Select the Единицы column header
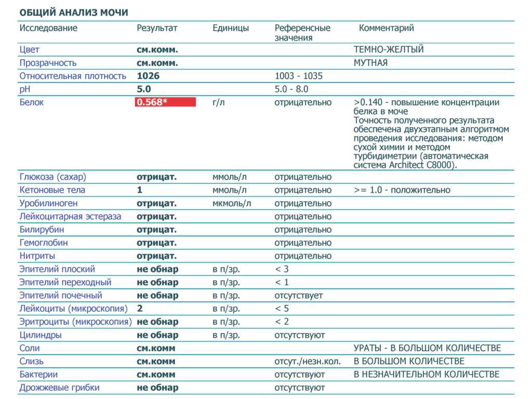This screenshot has width=532, height=399. pyautogui.click(x=231, y=28)
